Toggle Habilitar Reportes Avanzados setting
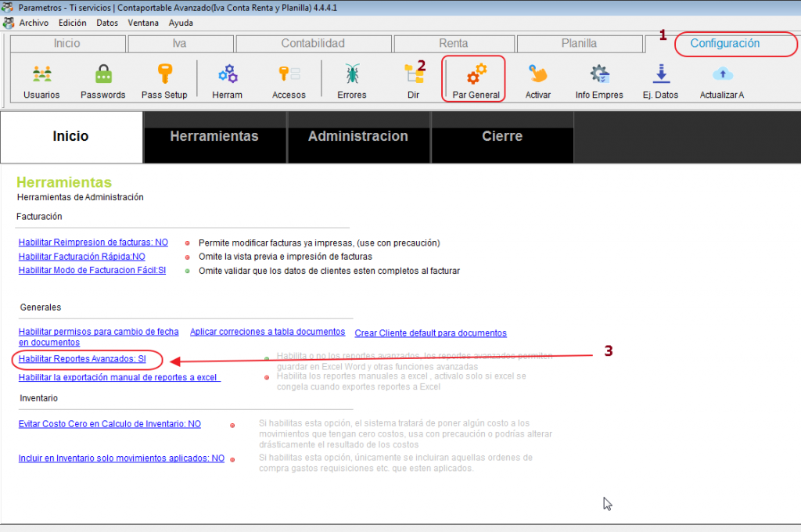This screenshot has height=532, width=801. coord(82,359)
